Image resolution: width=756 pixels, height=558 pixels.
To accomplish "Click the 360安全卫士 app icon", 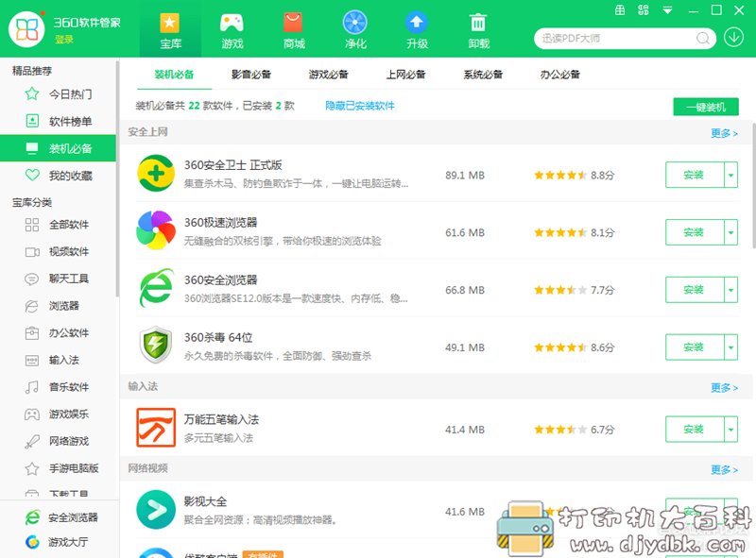I will click(x=156, y=173).
